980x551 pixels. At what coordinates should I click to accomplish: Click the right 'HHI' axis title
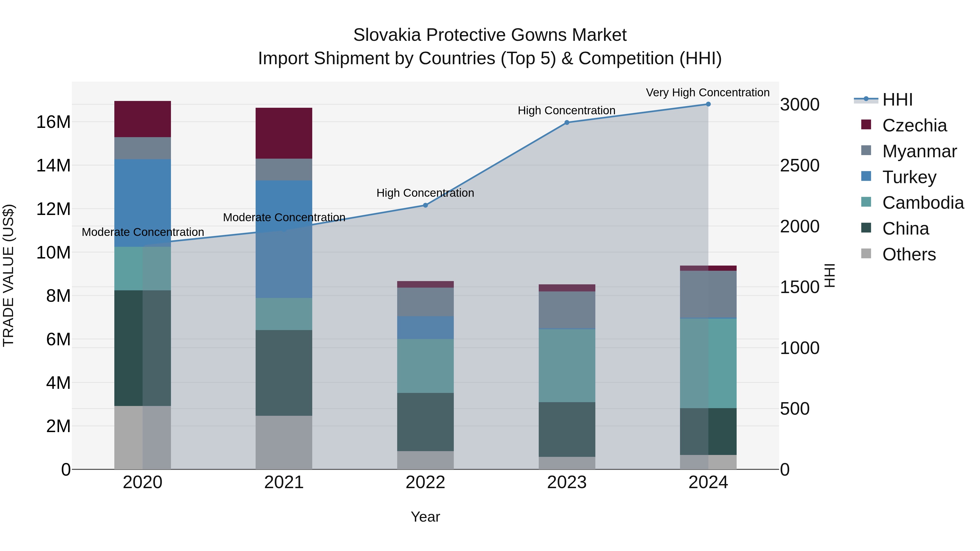pyautogui.click(x=830, y=276)
